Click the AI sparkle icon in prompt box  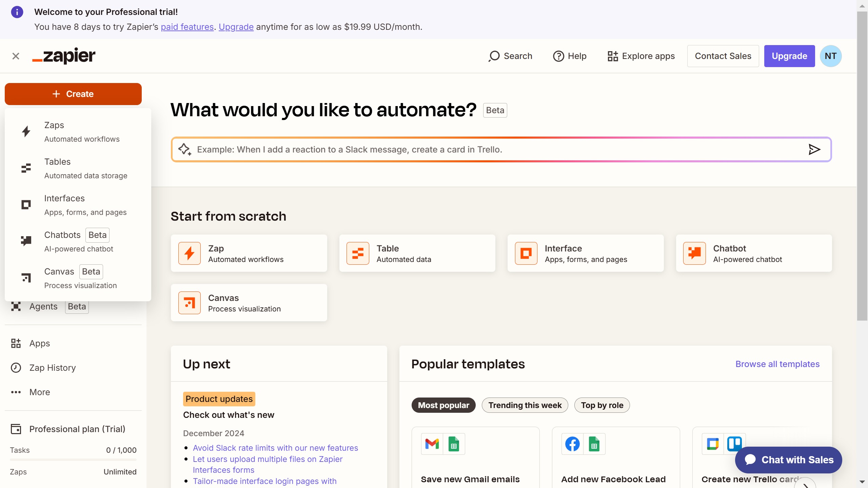185,149
